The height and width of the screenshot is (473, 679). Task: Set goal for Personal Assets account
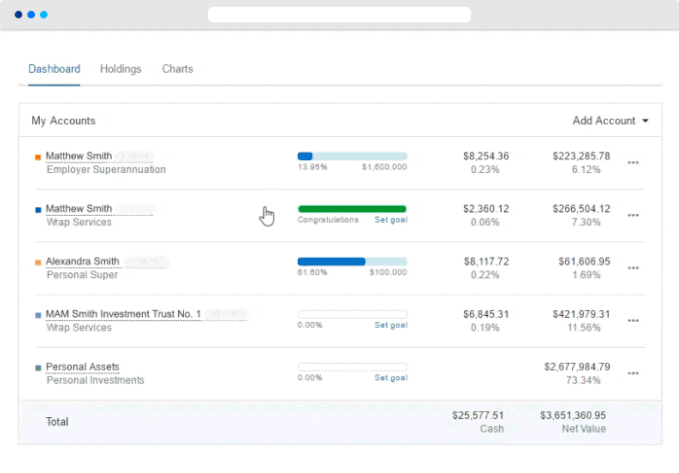coord(391,378)
